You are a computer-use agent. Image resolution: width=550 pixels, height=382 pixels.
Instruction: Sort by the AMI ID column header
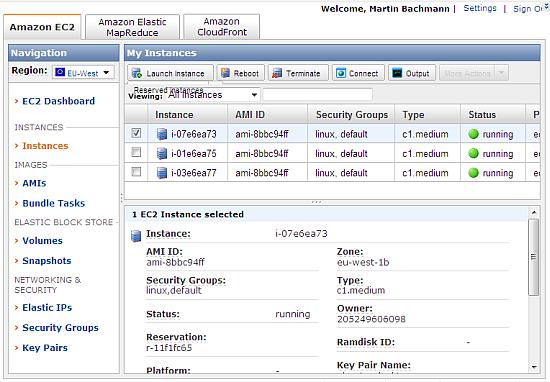point(267,114)
